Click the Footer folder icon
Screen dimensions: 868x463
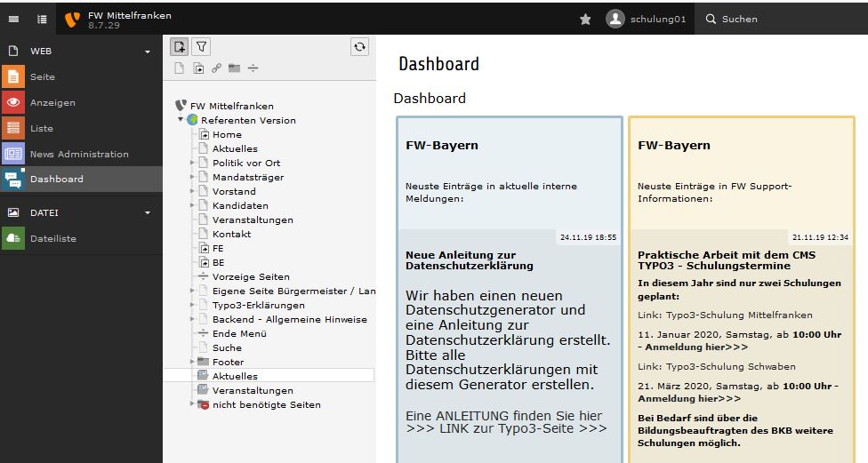(204, 362)
